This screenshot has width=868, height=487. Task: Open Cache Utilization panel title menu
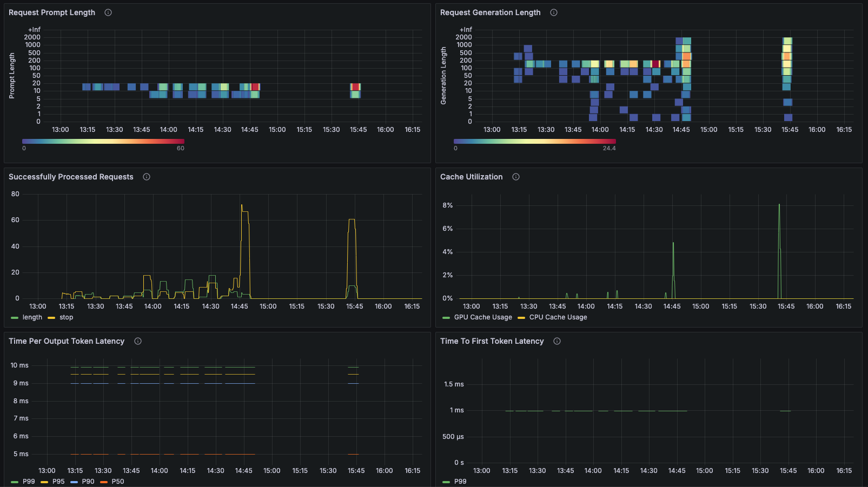pyautogui.click(x=472, y=177)
